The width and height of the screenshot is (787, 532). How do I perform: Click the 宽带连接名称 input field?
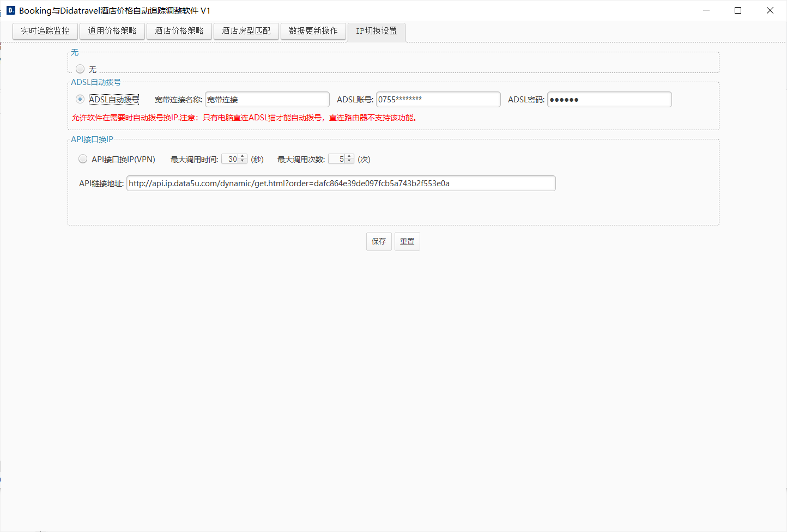267,100
